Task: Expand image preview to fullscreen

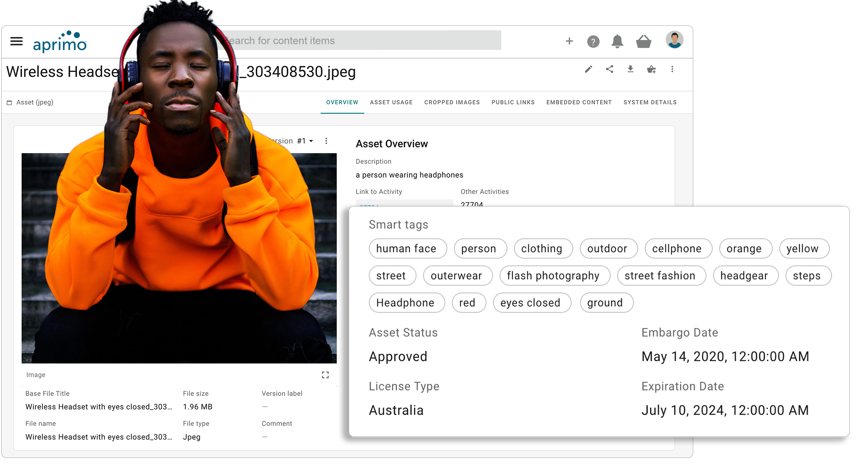Action: click(325, 375)
